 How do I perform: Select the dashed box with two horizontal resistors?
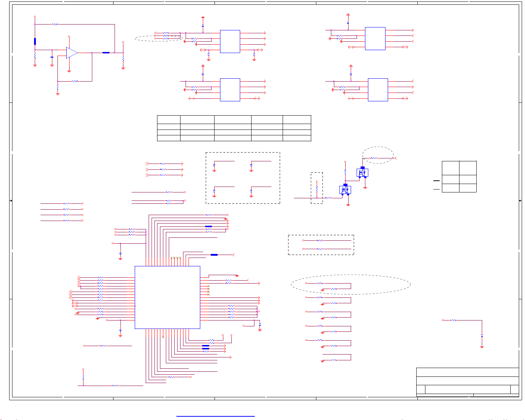pyautogui.click(x=321, y=245)
